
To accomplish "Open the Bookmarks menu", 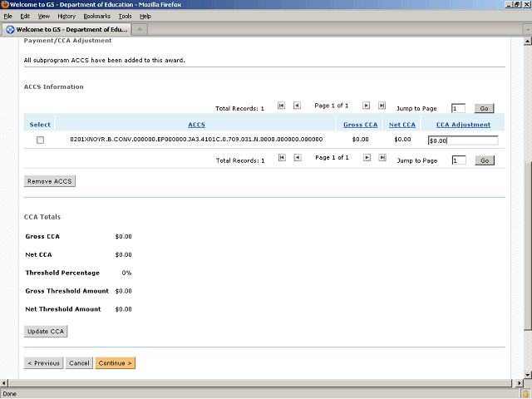I will (x=96, y=16).
